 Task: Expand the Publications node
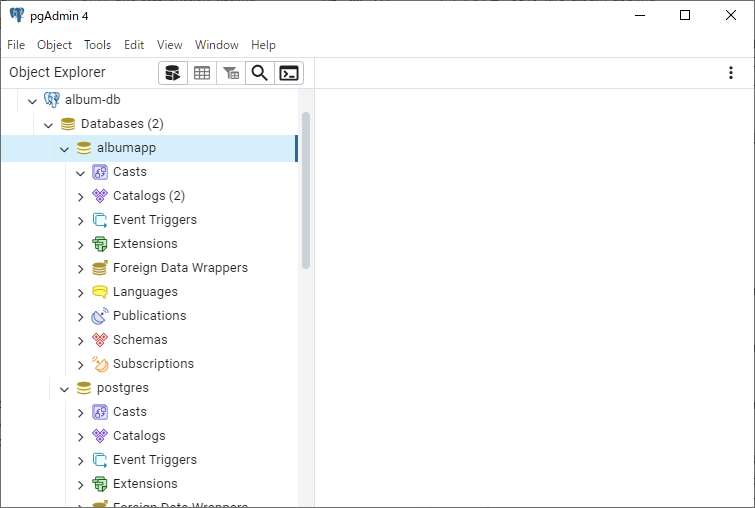coord(80,317)
